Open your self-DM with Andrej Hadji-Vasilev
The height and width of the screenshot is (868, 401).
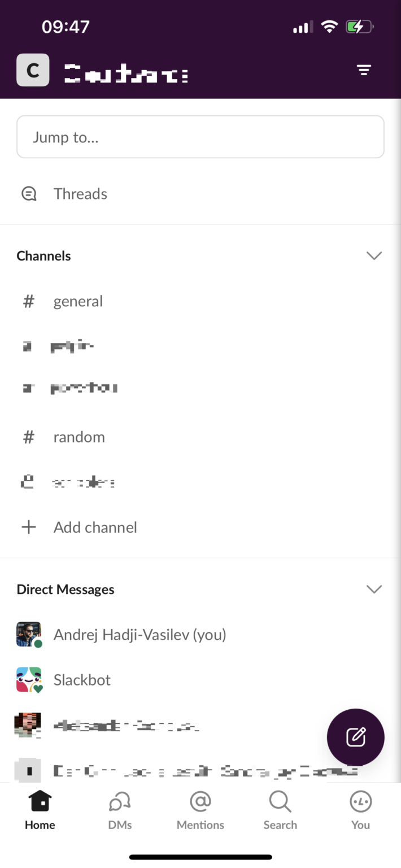point(140,635)
